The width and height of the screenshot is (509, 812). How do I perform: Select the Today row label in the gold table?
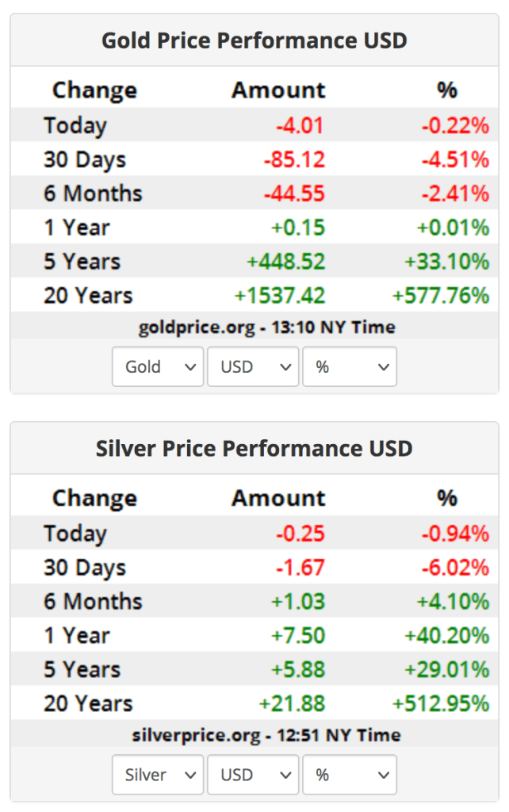pyautogui.click(x=75, y=125)
